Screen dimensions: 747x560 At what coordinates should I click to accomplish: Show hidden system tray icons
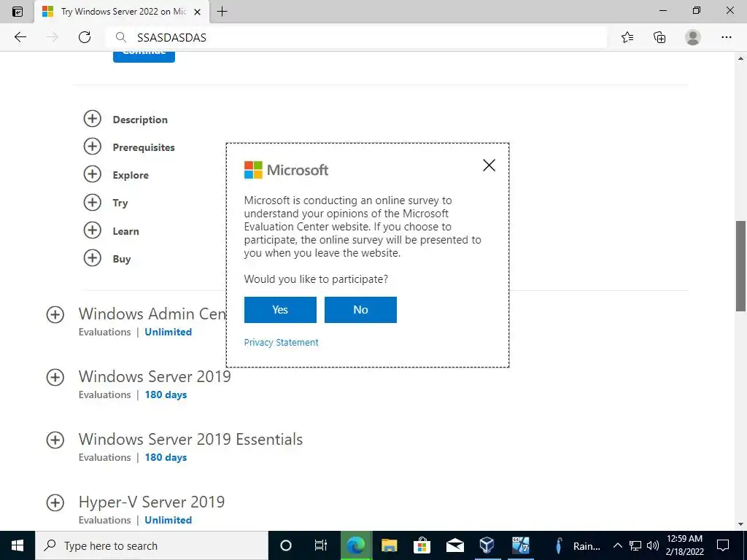(617, 545)
